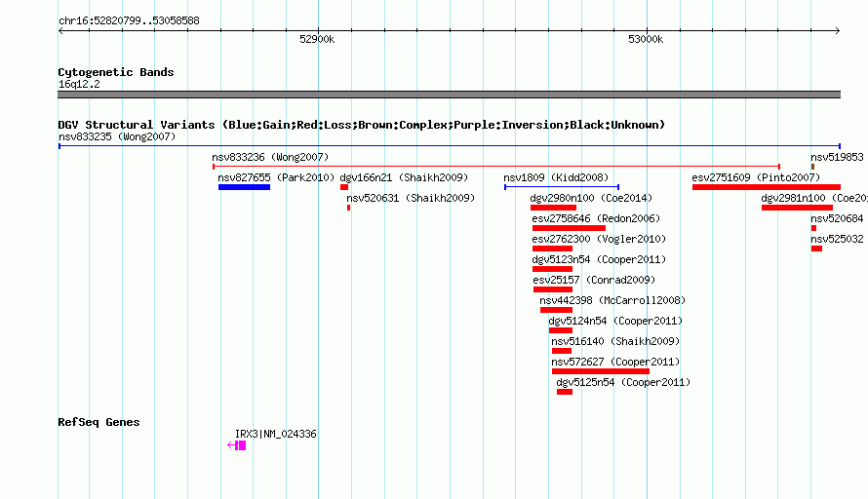This screenshot has height=499, width=868.
Task: Click the red dgv5123n54 loss bar
Action: tap(552, 269)
